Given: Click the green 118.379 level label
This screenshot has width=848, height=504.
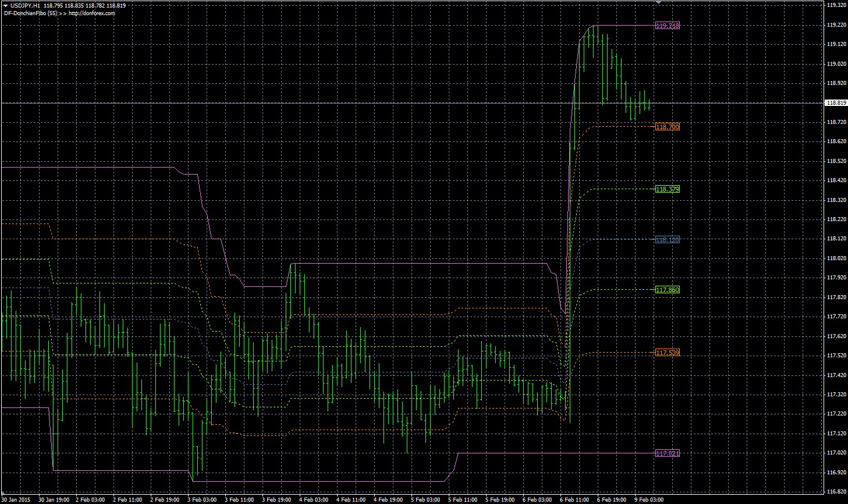Looking at the screenshot, I should pyautogui.click(x=667, y=189).
